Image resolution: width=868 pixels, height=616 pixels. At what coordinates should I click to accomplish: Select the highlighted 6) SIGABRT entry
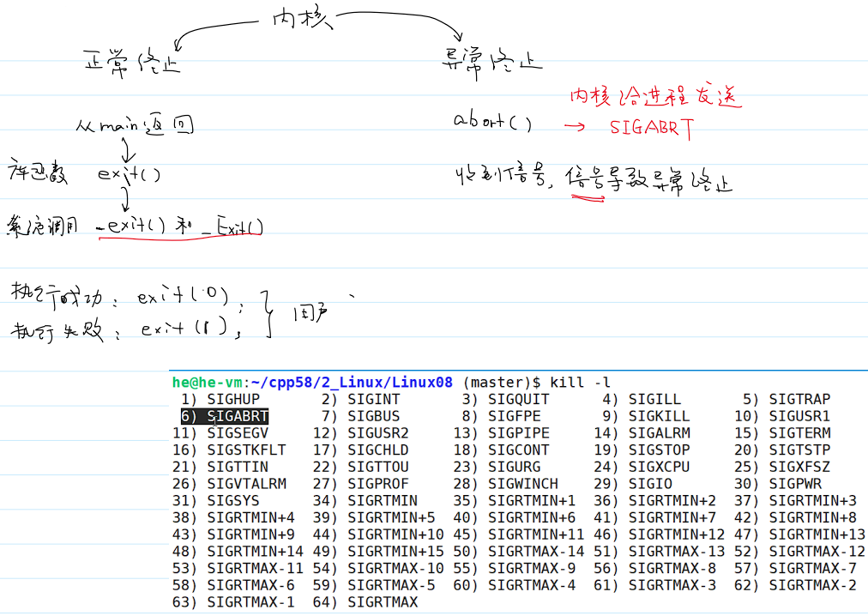coord(225,416)
